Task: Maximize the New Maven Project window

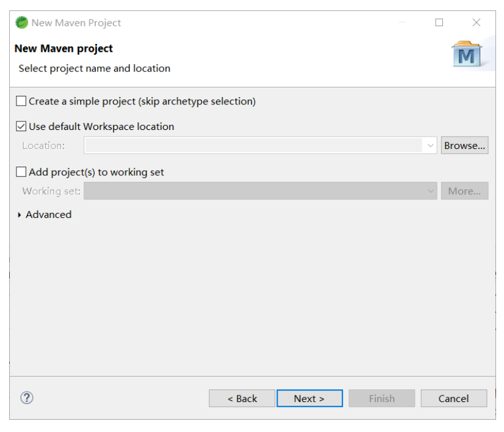Action: pos(439,23)
